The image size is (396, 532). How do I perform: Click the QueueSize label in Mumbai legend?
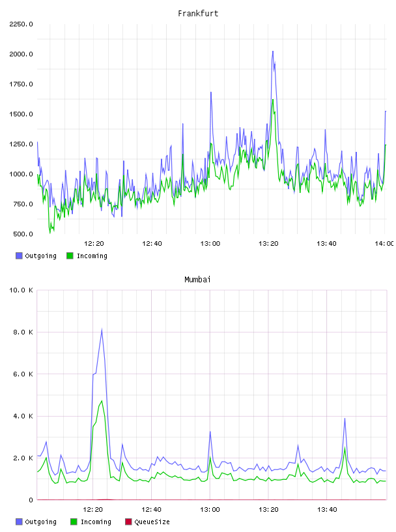[x=152, y=522]
